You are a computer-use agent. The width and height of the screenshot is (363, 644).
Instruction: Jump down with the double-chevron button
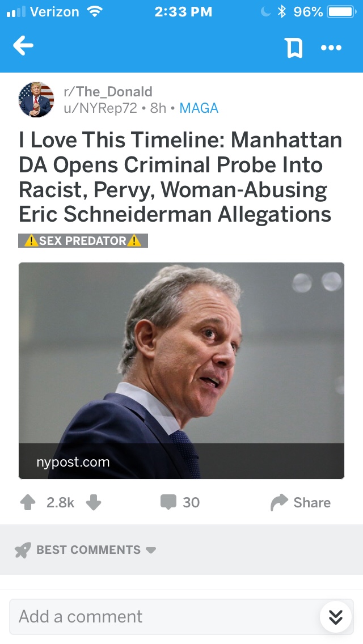pos(336,616)
